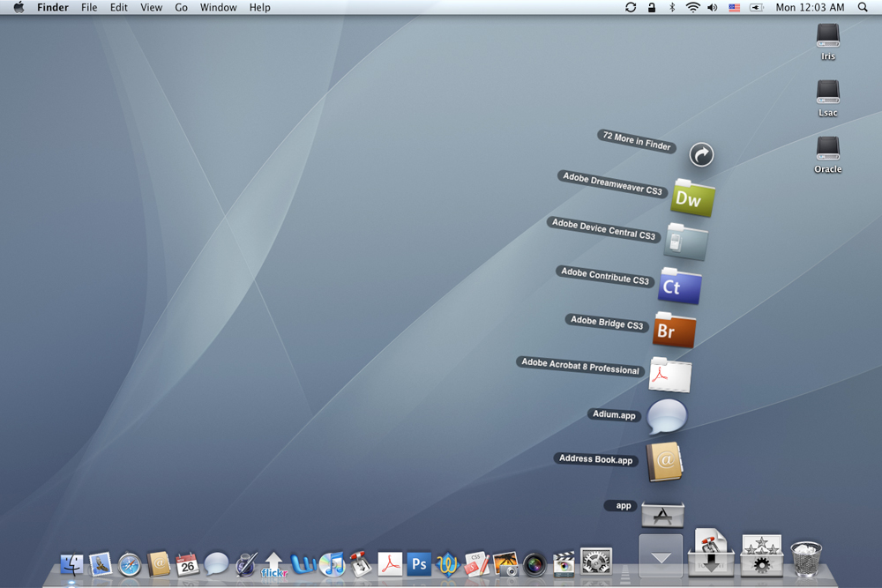Click the battery status icon
Image resolution: width=882 pixels, height=588 pixels.
pyautogui.click(x=757, y=7)
